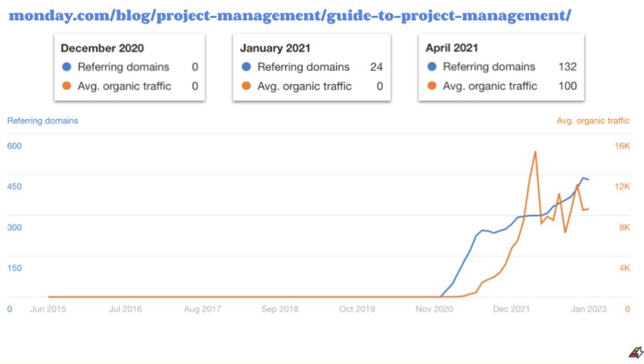Select the December 2020 card title
Viewport: 644px width, 364px height.
[102, 48]
